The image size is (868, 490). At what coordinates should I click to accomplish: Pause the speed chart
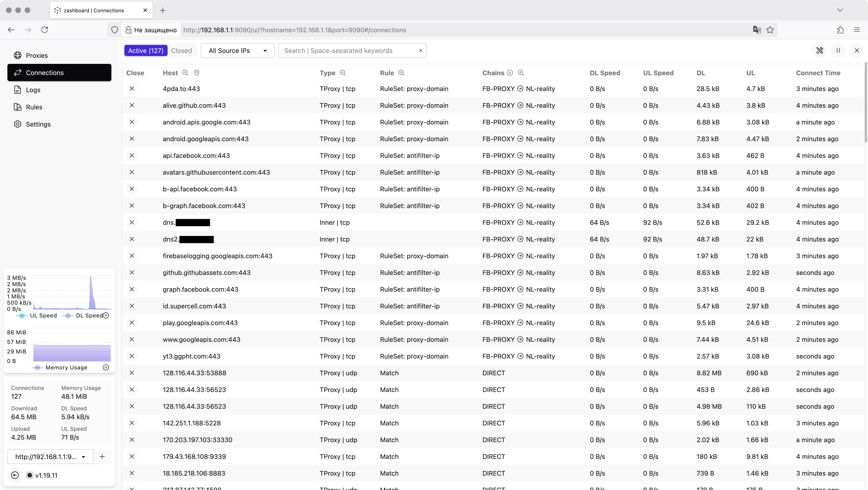[106, 315]
